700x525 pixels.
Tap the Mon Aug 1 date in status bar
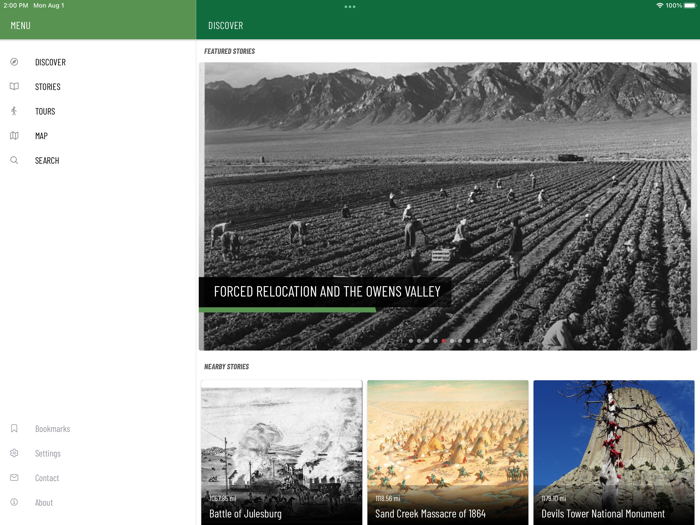(49, 5)
